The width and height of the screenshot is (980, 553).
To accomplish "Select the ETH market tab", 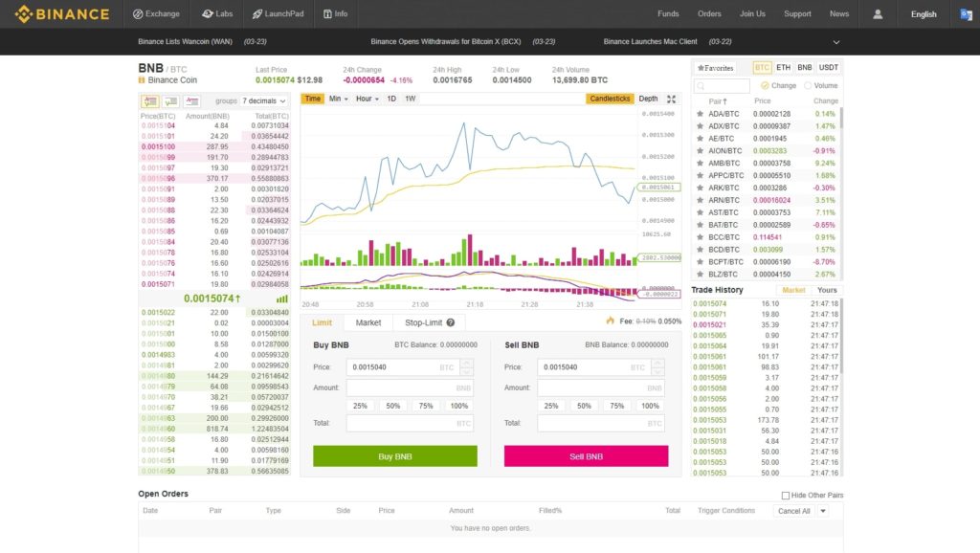I will [783, 68].
